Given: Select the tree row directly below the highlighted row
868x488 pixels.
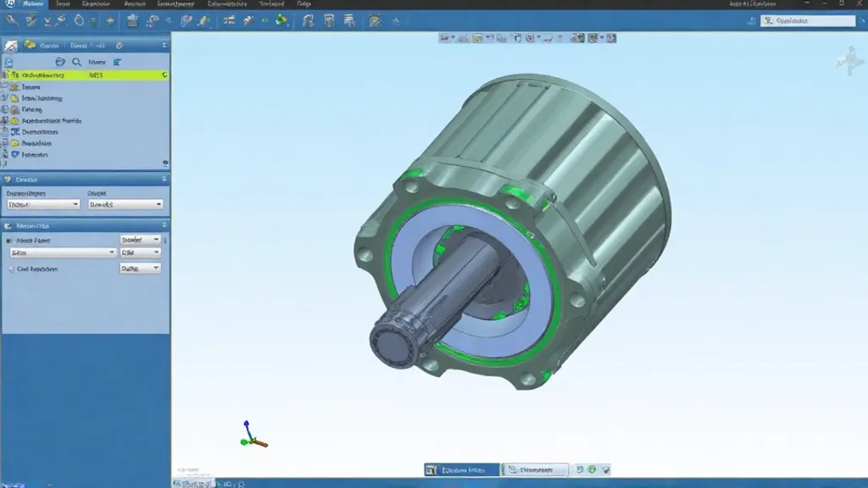Looking at the screenshot, I should (86, 87).
